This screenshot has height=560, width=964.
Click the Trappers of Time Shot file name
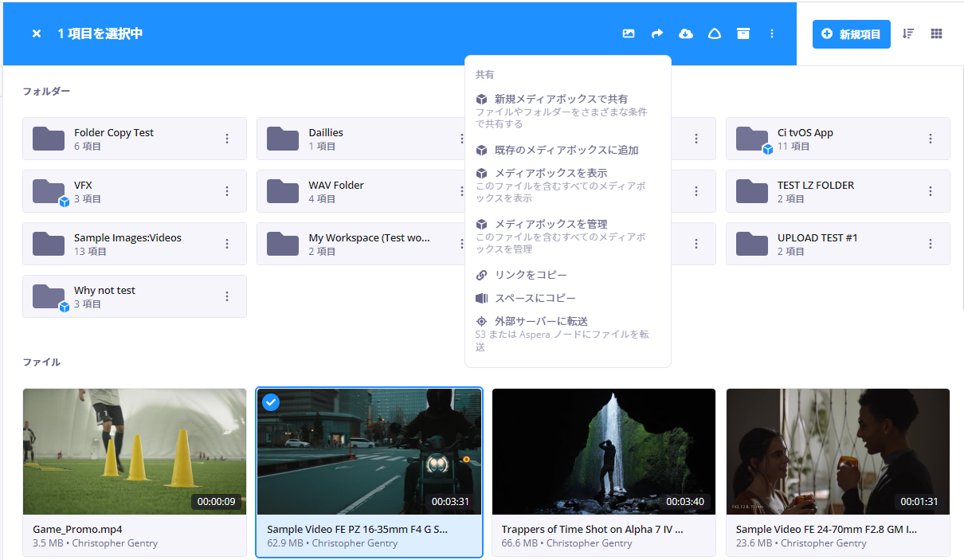tap(592, 529)
